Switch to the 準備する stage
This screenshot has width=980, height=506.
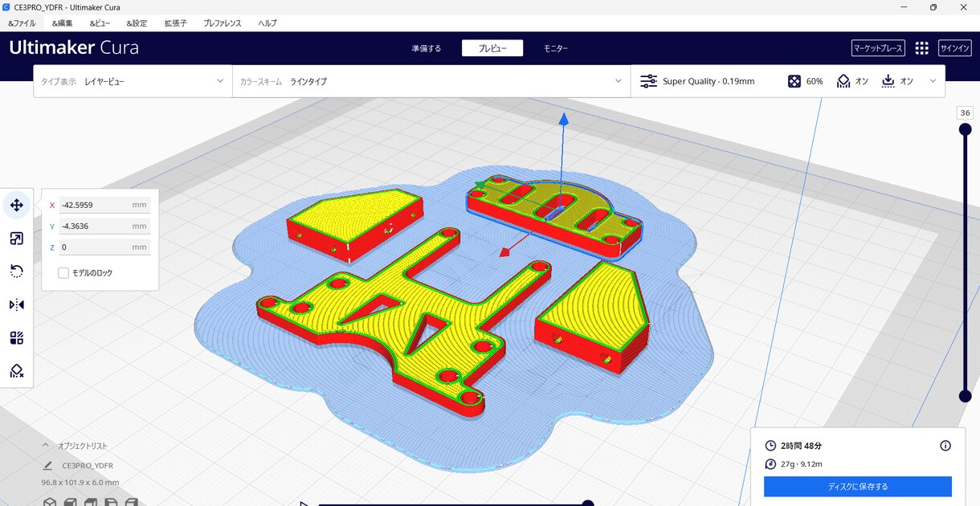(x=427, y=48)
